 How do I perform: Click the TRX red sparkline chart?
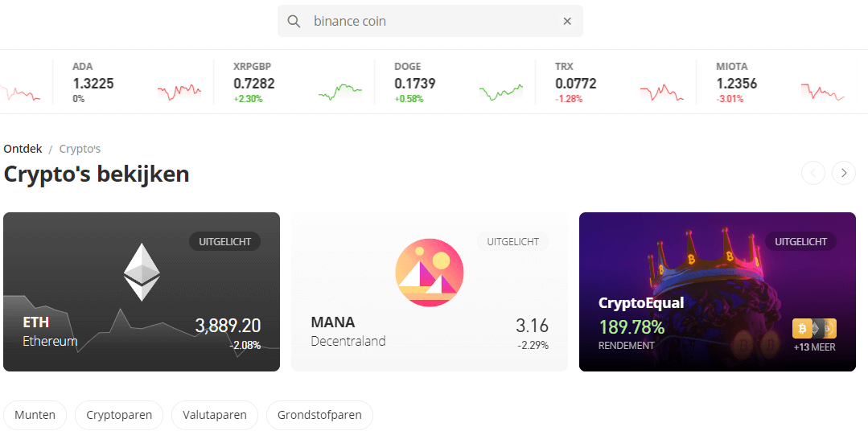click(662, 92)
